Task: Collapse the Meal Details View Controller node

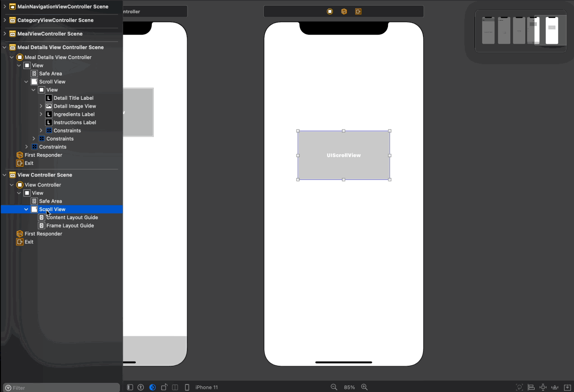Action: (x=12, y=57)
